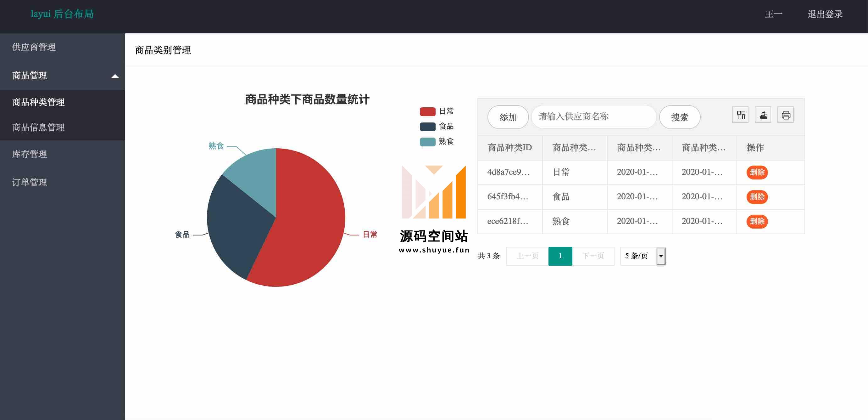The height and width of the screenshot is (420, 868).
Task: Toggle 熟食 teal legend swatch
Action: click(428, 142)
